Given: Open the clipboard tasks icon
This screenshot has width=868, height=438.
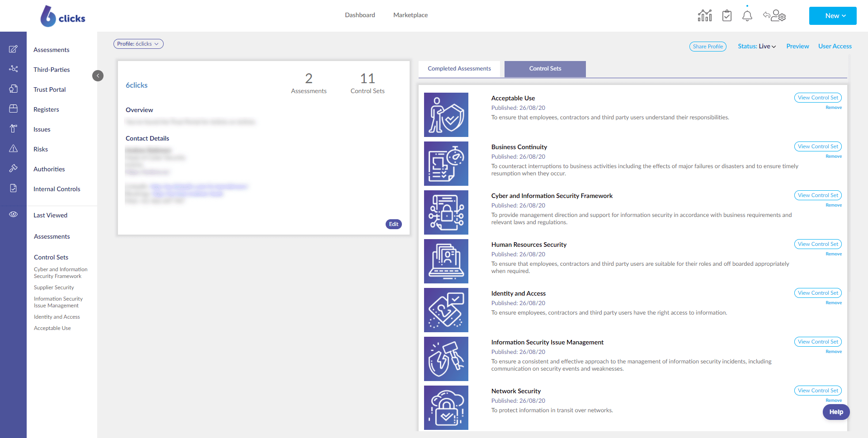Looking at the screenshot, I should [x=726, y=16].
